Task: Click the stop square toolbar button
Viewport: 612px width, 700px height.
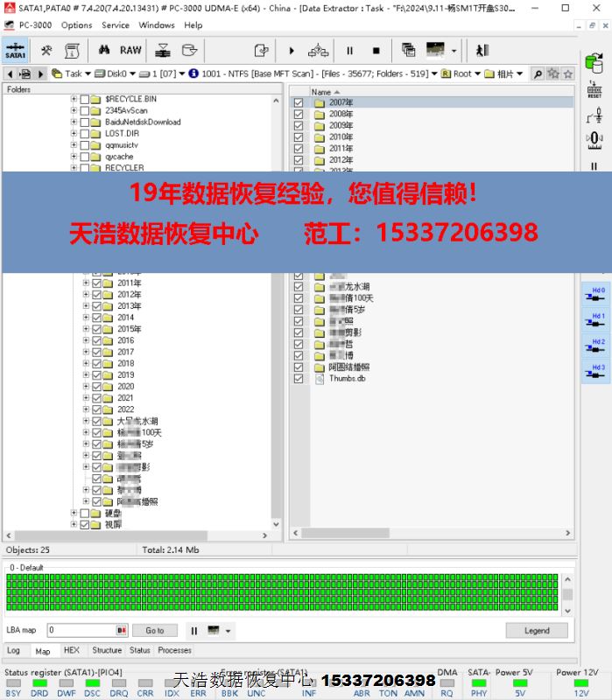Action: tap(376, 51)
